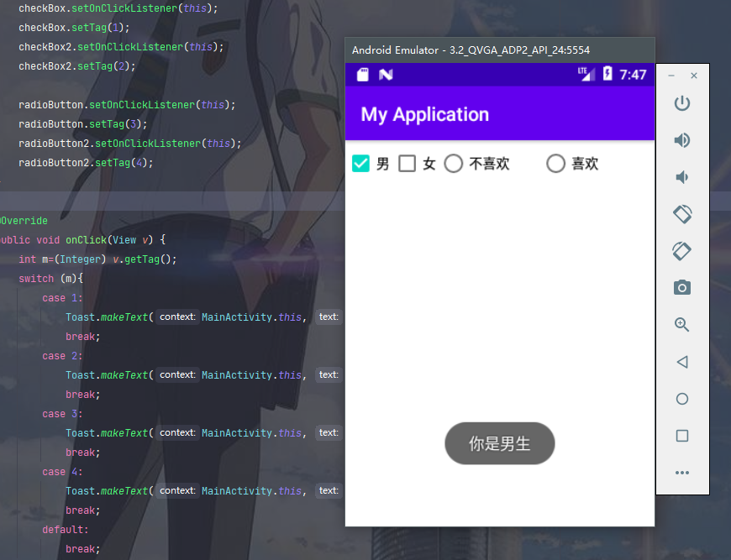The width and height of the screenshot is (731, 560).
Task: Click code line checkBox.setTag(1);
Action: pos(74,28)
